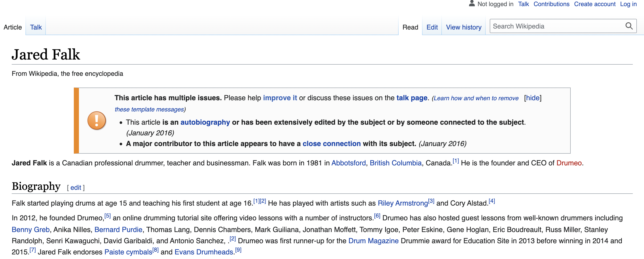
Task: Jump to citation reference 9
Action: coord(238,250)
